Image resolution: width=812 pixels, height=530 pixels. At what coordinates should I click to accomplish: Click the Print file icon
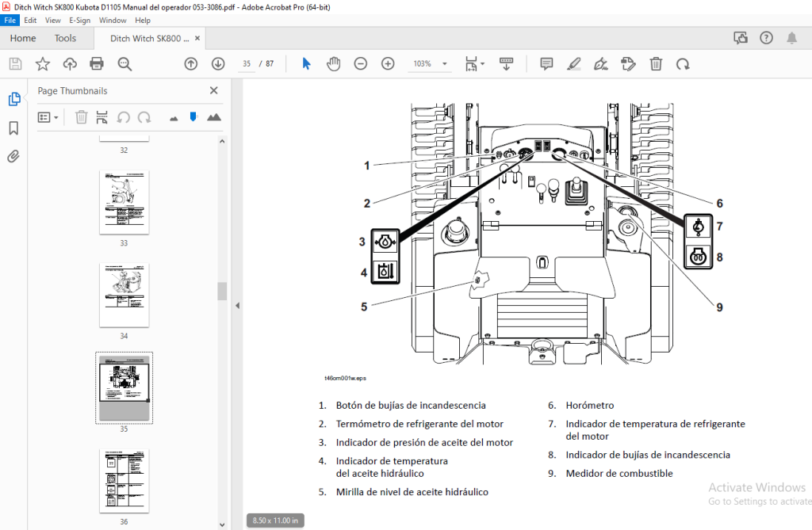click(97, 63)
